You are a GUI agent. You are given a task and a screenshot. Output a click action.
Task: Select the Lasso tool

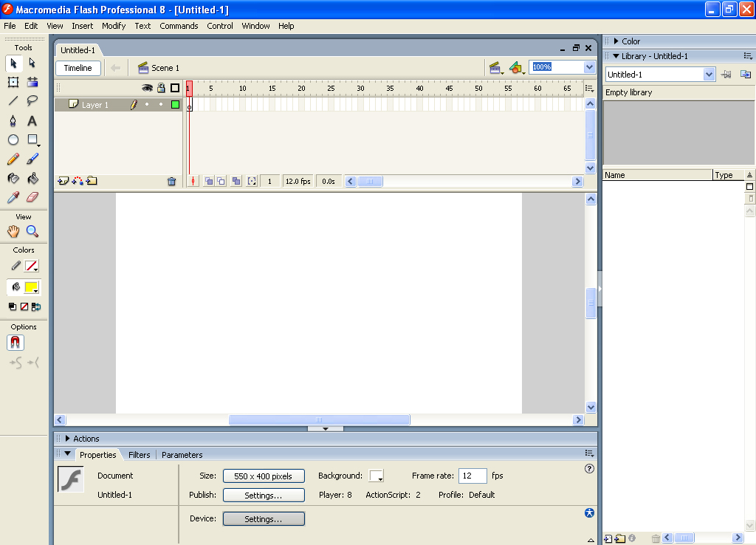tap(32, 100)
